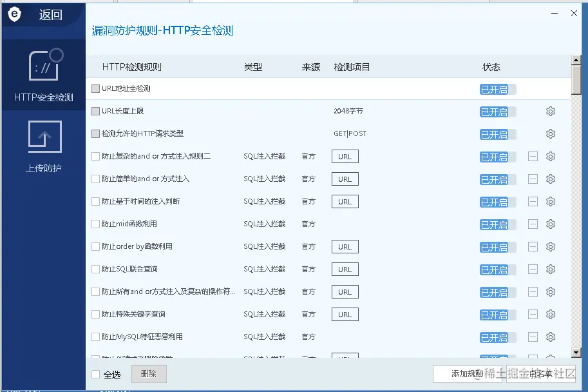Click the scrollbar down arrow
The height and width of the screenshot is (392, 588).
click(576, 352)
